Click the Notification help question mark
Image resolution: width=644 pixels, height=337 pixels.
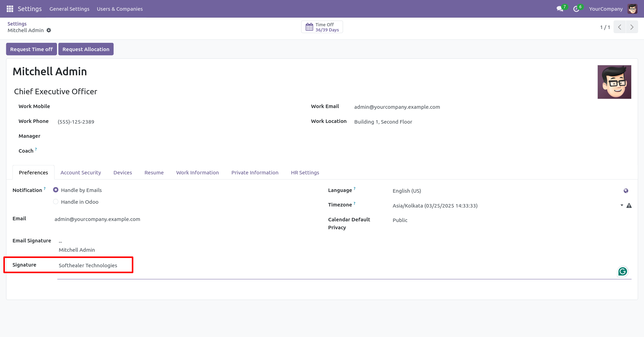pyautogui.click(x=45, y=189)
